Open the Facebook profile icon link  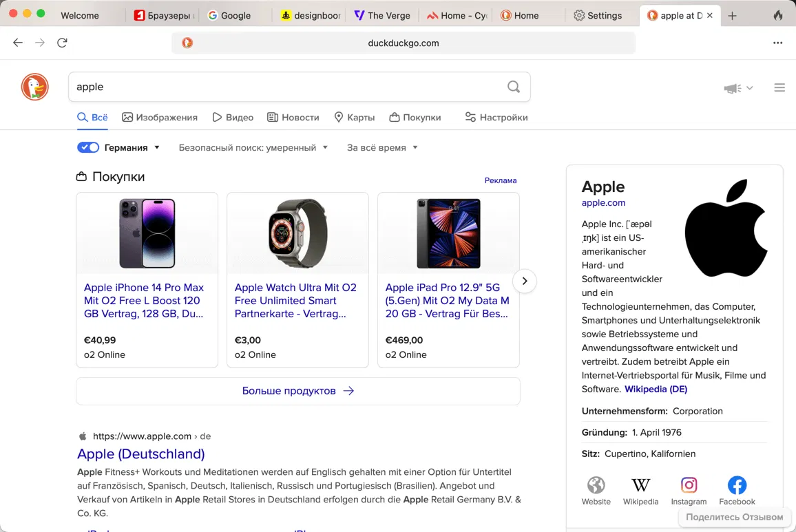(737, 485)
